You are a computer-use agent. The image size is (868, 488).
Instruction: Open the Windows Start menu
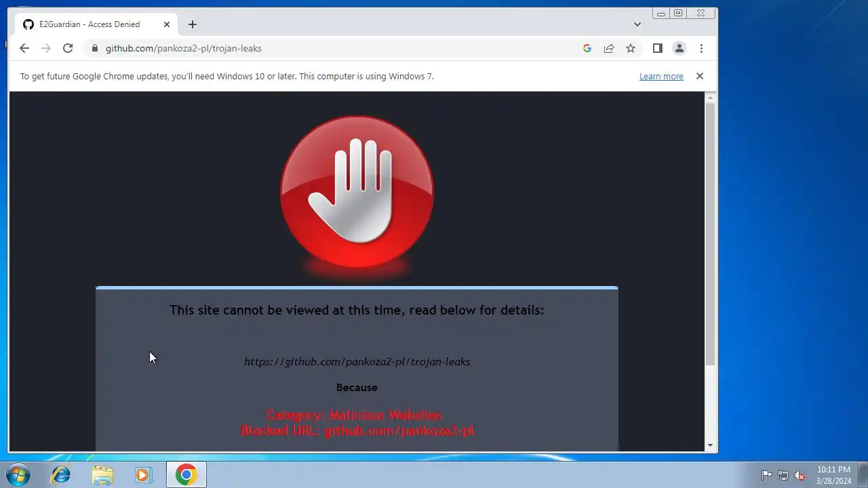(18, 474)
